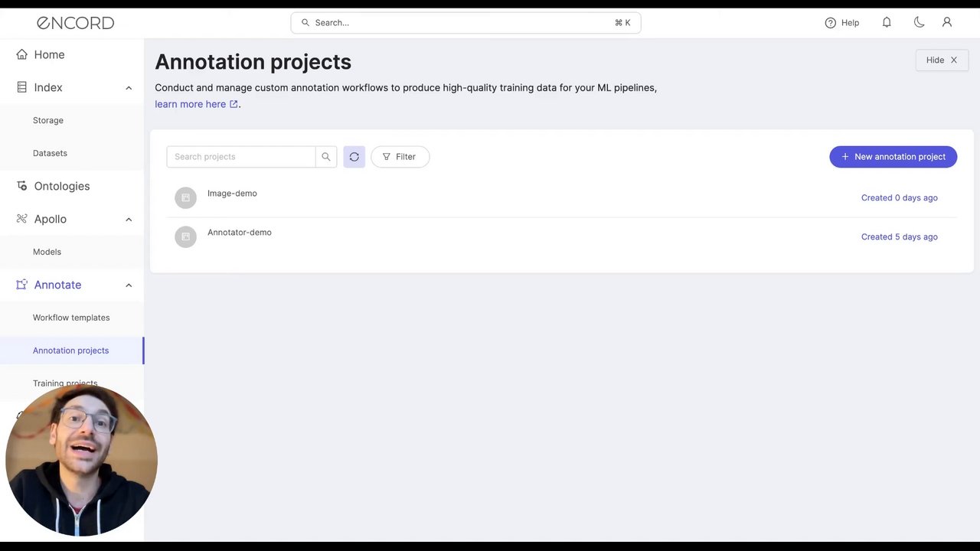The width and height of the screenshot is (980, 551).
Task: Hide the page header banner
Action: 941,60
